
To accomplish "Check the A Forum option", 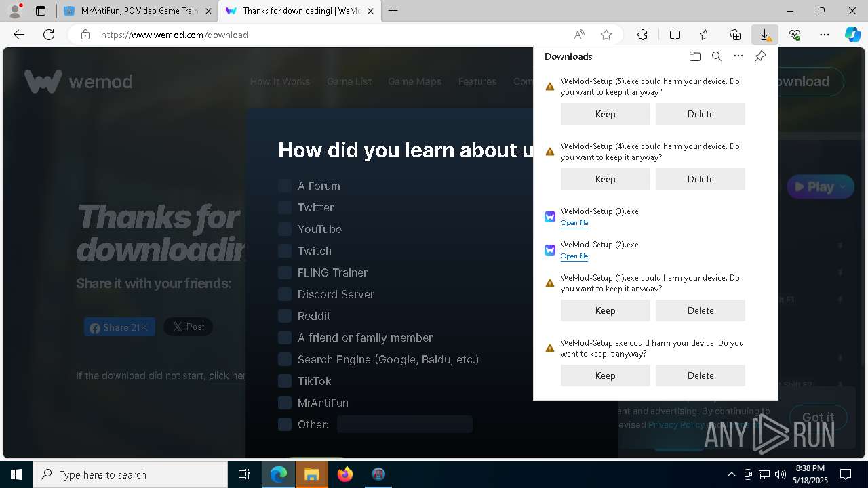I will coord(285,186).
